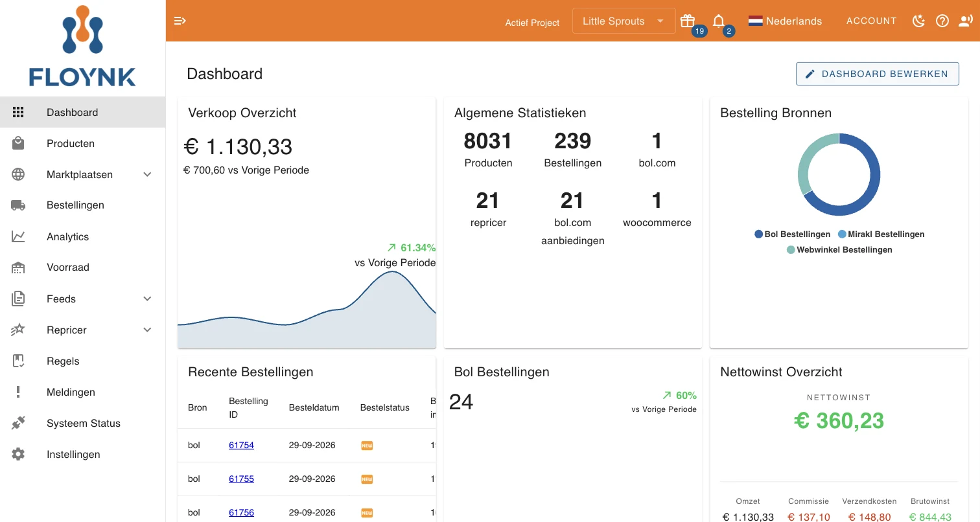Click the Feeds document icon
The image size is (980, 522).
click(x=18, y=299)
